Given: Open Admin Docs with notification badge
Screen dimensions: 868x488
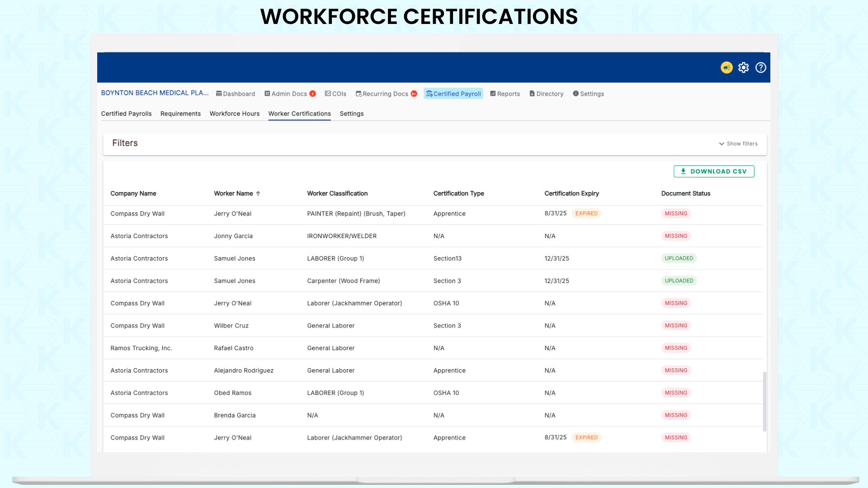Looking at the screenshot, I should pyautogui.click(x=290, y=94).
